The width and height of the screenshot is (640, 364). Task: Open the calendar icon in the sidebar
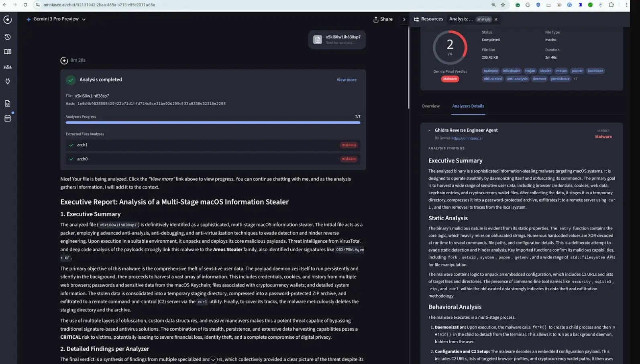coord(8,118)
